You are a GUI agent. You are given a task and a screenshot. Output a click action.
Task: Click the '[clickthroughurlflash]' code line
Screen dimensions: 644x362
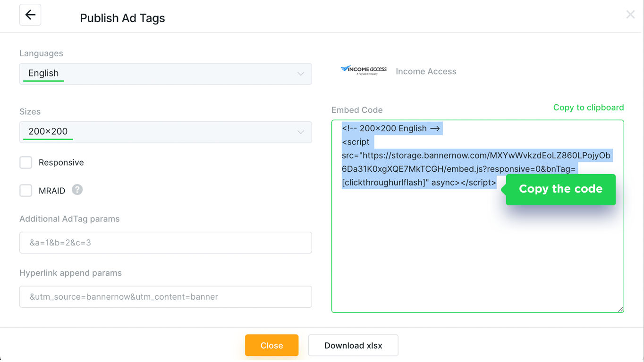point(419,183)
